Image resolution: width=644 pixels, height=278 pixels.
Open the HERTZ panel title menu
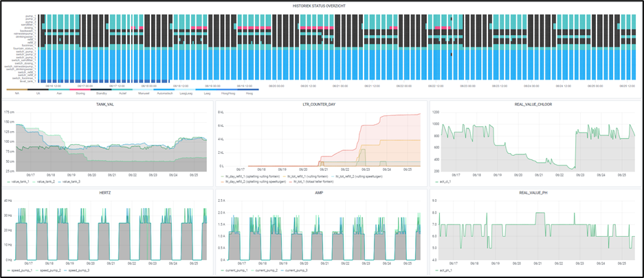click(x=104, y=192)
